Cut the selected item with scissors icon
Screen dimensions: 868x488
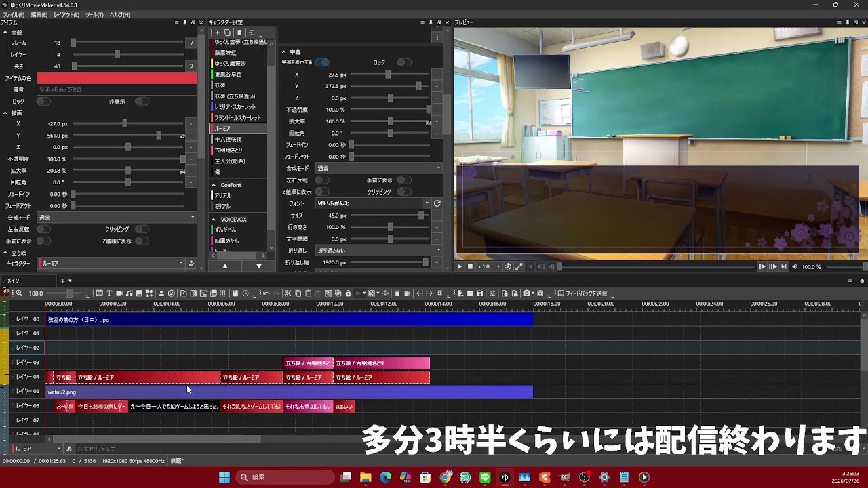pos(288,293)
